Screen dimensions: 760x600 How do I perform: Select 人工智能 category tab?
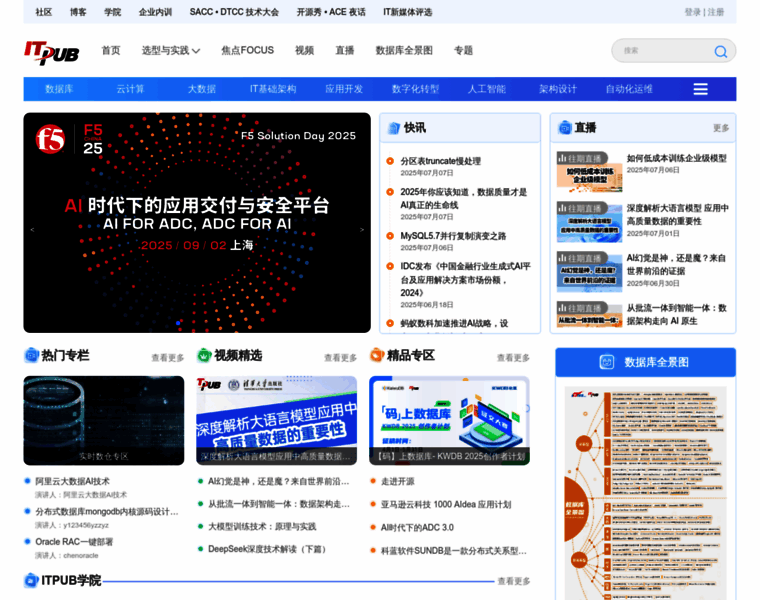click(487, 89)
